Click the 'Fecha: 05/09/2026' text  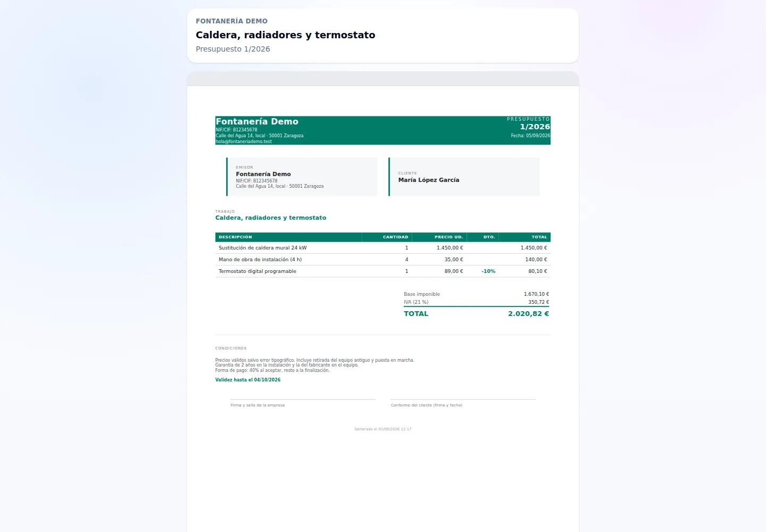coord(530,136)
